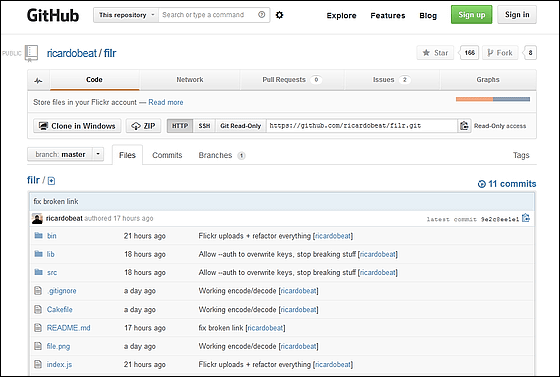Open the advanced search gear icon
Image resolution: width=560 pixels, height=377 pixels.
[280, 15]
